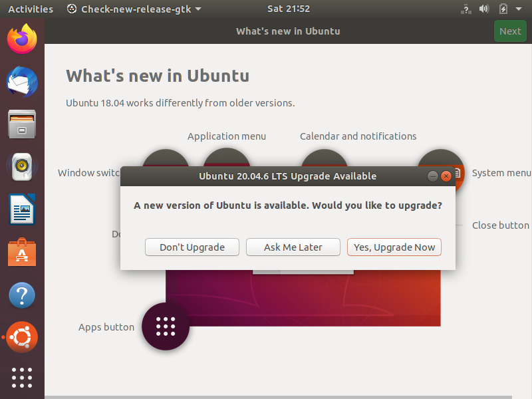The image size is (532, 399).
Task: Click the 'System menu' label
Action: (x=501, y=173)
